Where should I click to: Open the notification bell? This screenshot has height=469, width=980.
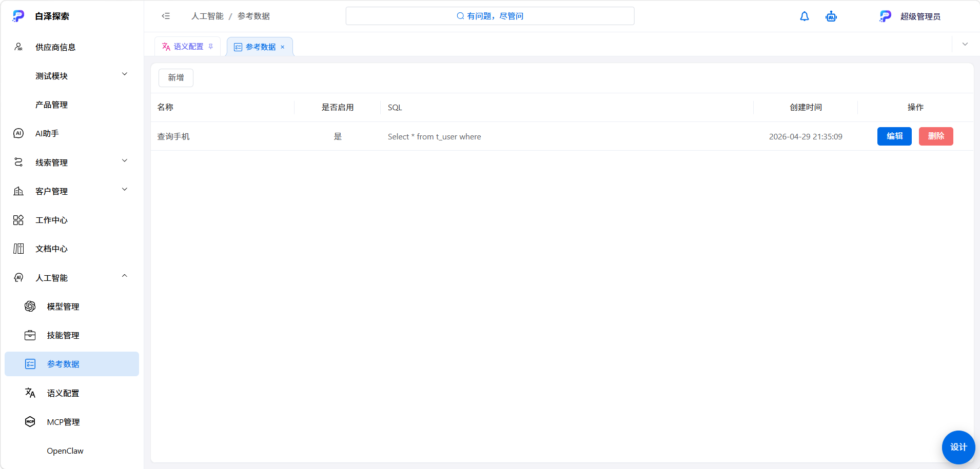tap(805, 16)
